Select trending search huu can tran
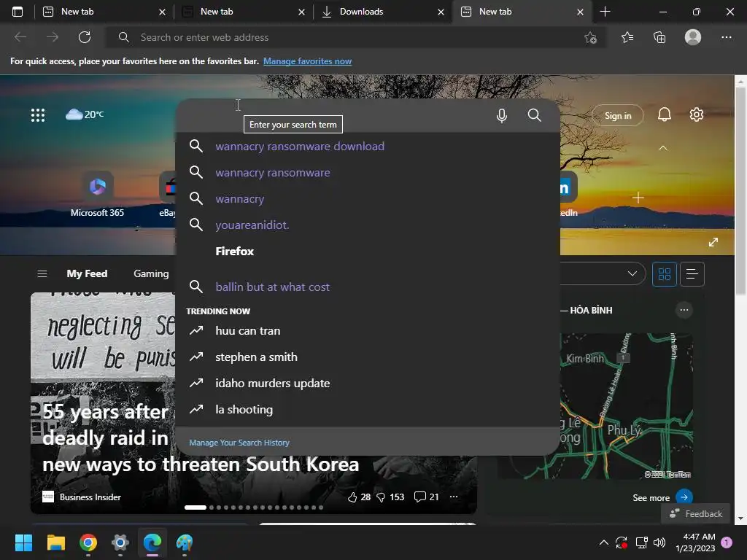The image size is (747, 560). (368, 330)
